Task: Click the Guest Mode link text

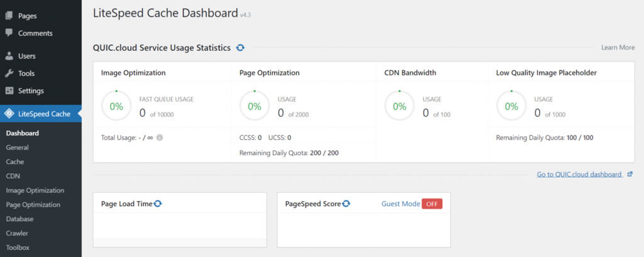Action: point(401,204)
